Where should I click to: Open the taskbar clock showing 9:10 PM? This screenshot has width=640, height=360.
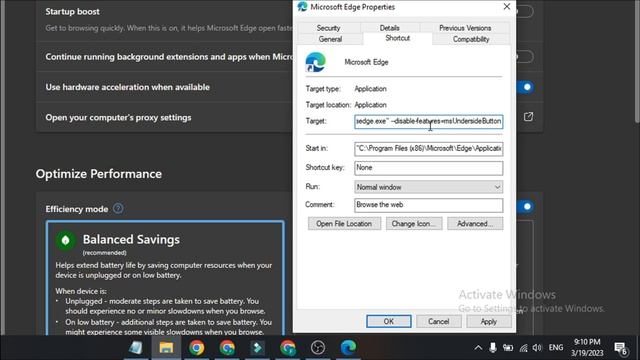pos(587,347)
